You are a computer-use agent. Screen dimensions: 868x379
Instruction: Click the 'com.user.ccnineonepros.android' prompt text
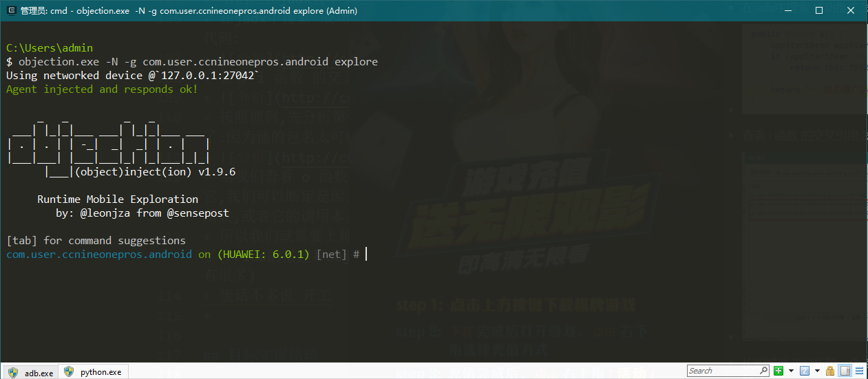(99, 255)
